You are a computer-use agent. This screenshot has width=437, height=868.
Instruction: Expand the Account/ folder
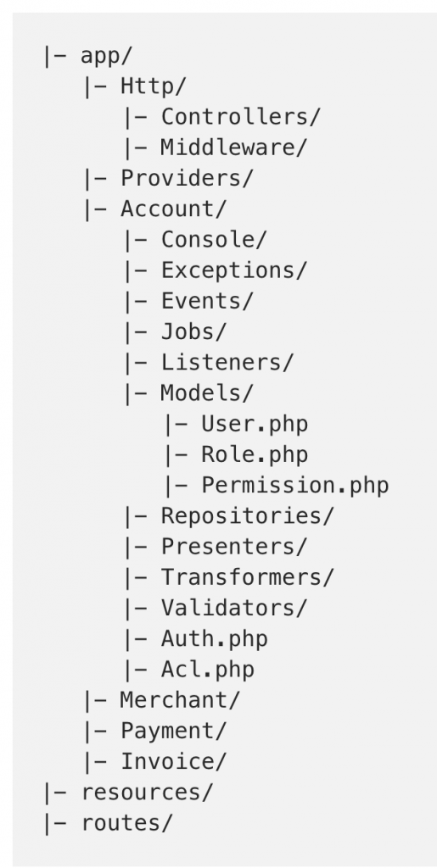(173, 209)
